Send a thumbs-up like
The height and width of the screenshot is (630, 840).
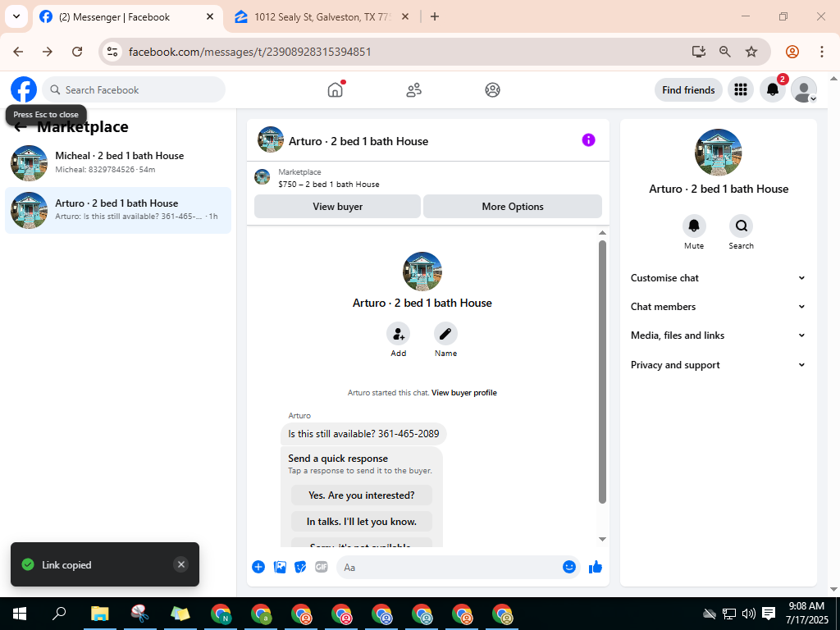596,567
